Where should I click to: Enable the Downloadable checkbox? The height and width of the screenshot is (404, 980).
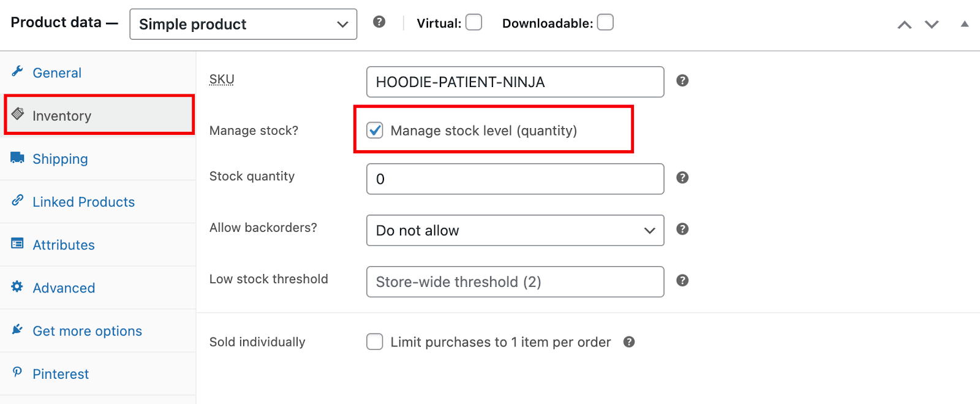pyautogui.click(x=605, y=21)
